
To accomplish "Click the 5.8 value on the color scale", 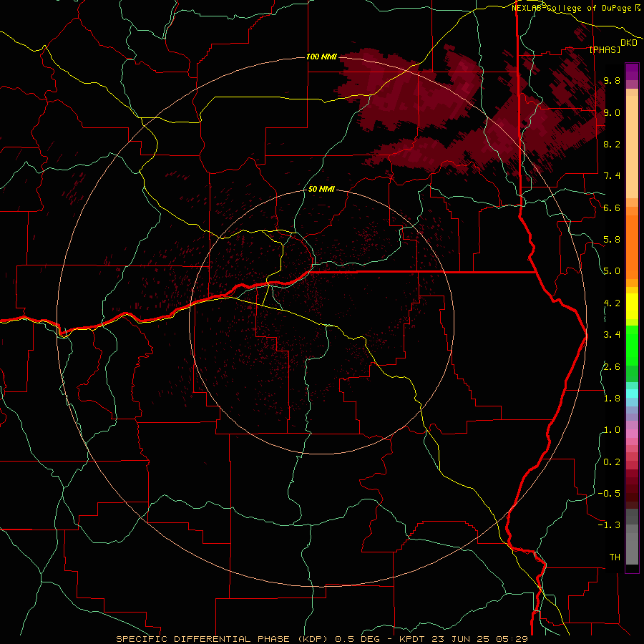I will [612, 240].
